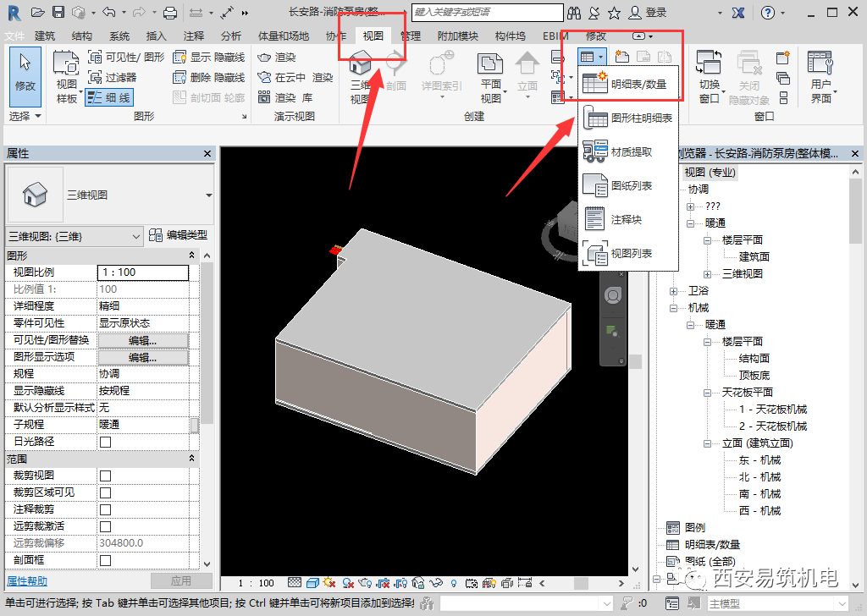Image resolution: width=867 pixels, height=616 pixels.
Task: Open the 三维视图 view selector dropdown
Action: coord(208,195)
